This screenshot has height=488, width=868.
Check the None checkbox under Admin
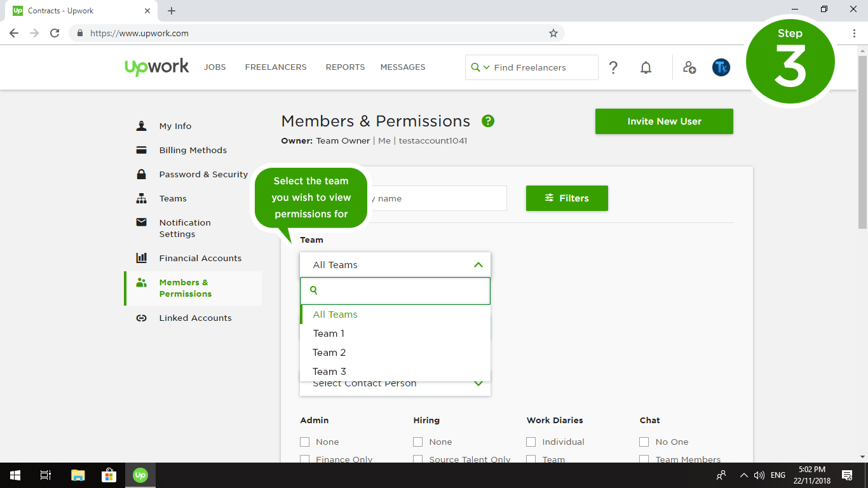305,442
